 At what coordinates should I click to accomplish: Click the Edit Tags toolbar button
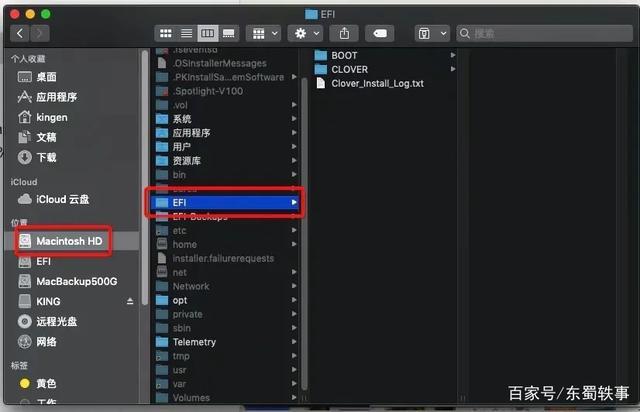pyautogui.click(x=380, y=33)
